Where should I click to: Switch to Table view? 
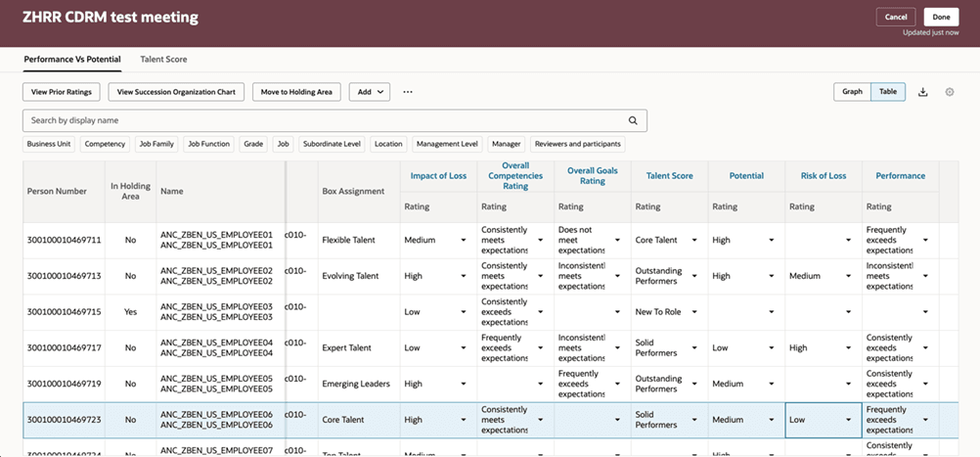click(887, 91)
